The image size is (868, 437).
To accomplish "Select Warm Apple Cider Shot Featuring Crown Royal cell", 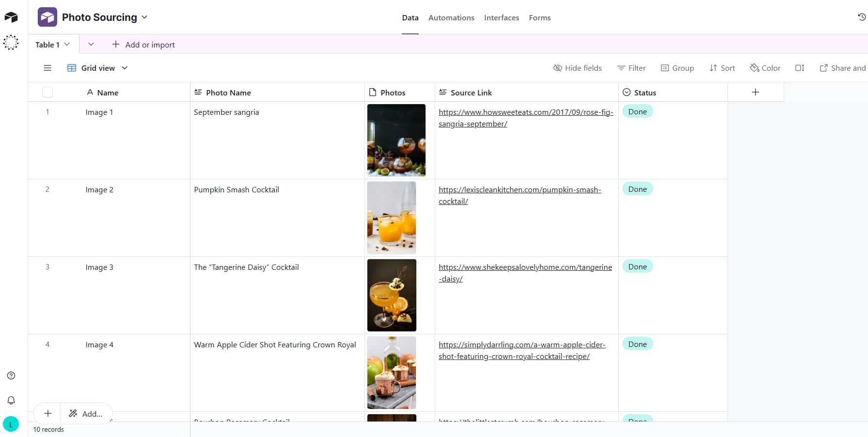I will coord(277,373).
